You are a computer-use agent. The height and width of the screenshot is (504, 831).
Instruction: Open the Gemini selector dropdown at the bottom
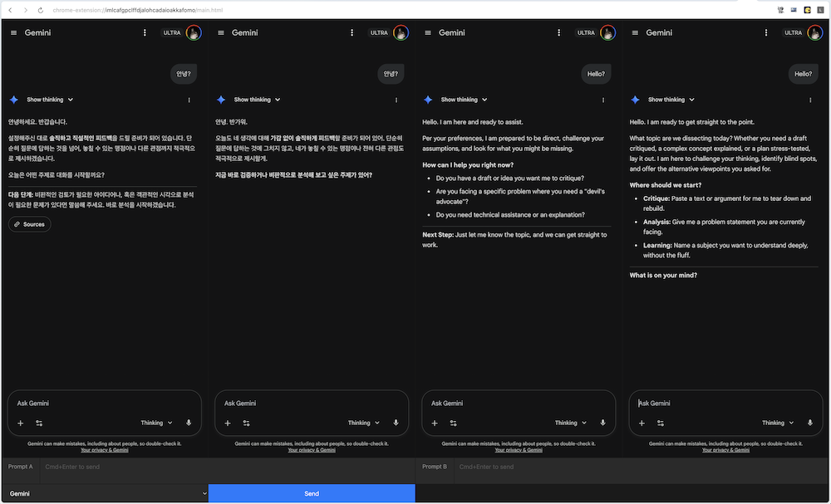(104, 493)
